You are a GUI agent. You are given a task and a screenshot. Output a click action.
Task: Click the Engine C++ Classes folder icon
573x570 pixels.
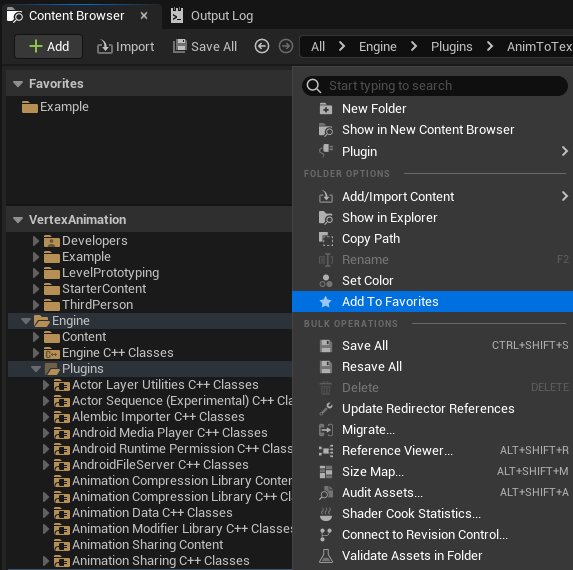[52, 353]
